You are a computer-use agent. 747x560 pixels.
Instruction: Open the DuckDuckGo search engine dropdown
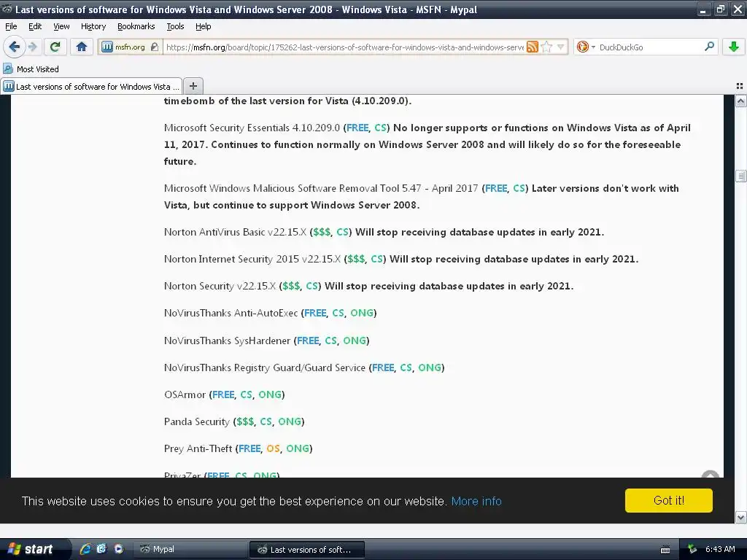pyautogui.click(x=586, y=47)
